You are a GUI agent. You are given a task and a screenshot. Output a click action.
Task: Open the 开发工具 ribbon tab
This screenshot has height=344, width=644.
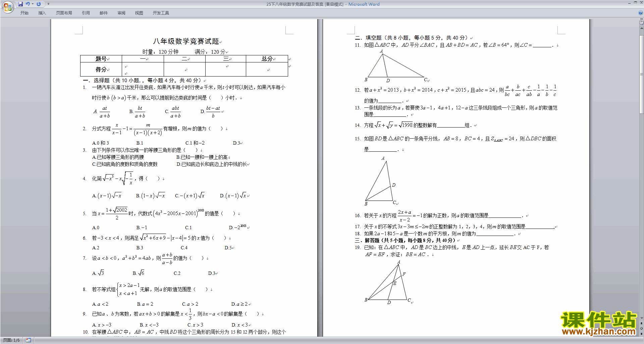[161, 13]
